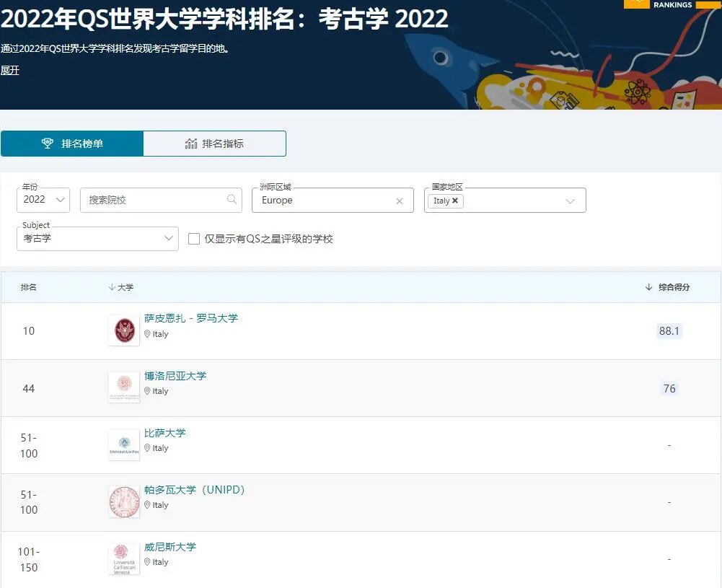Viewport: 722px width, 588px height.
Task: Click the sort arrow beside 综合得分 header
Action: pyautogui.click(x=648, y=286)
